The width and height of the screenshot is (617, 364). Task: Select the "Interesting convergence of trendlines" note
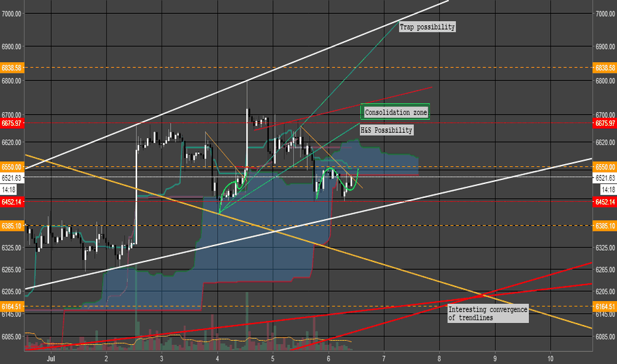(x=488, y=313)
